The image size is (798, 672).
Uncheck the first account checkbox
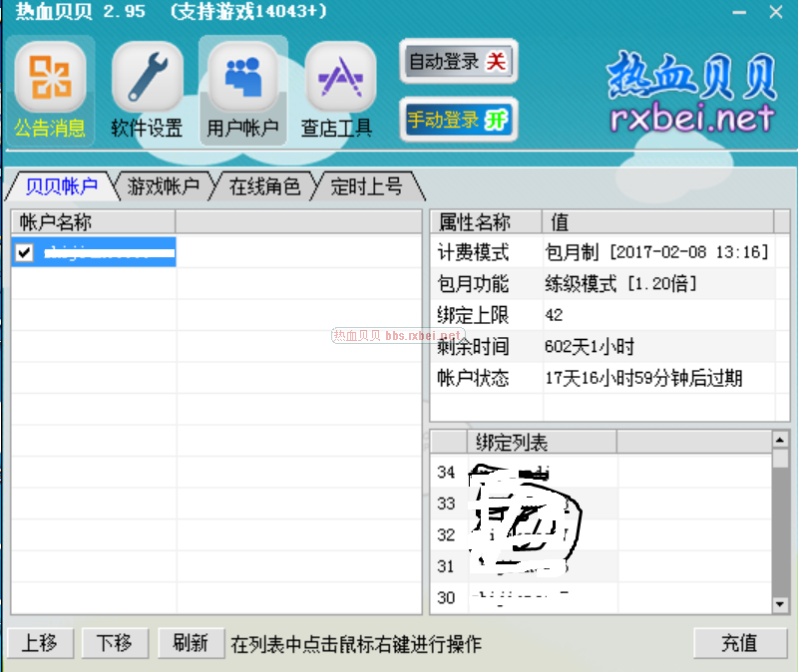tap(25, 253)
